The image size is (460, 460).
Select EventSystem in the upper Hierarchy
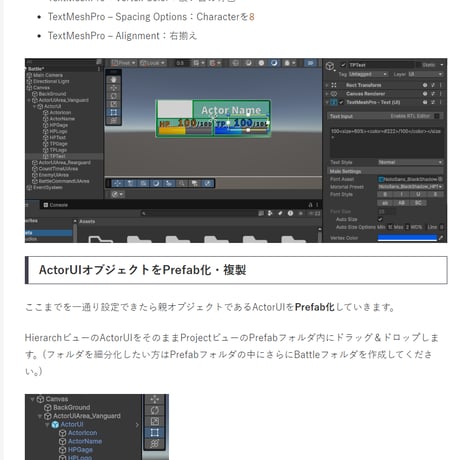pyautogui.click(x=47, y=187)
